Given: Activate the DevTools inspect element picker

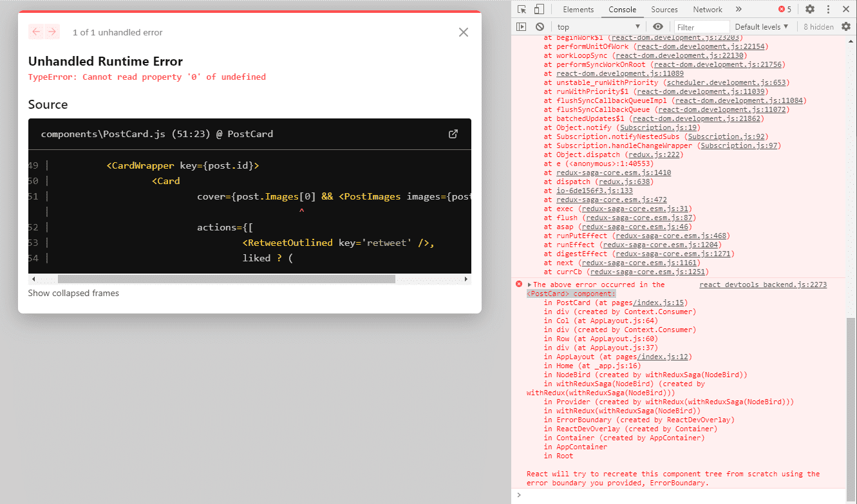Looking at the screenshot, I should click(x=522, y=10).
